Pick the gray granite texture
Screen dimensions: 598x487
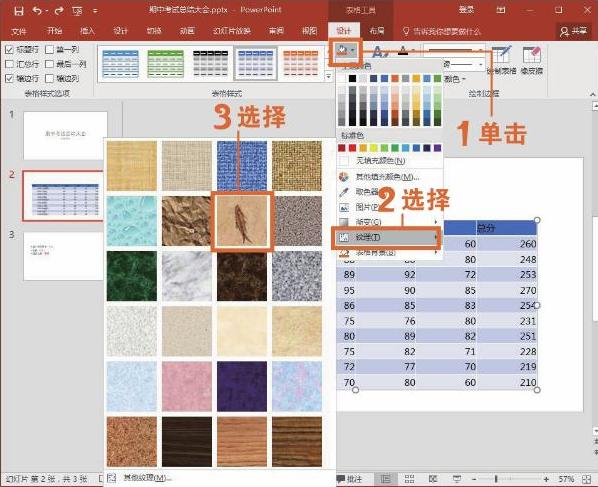[297, 276]
